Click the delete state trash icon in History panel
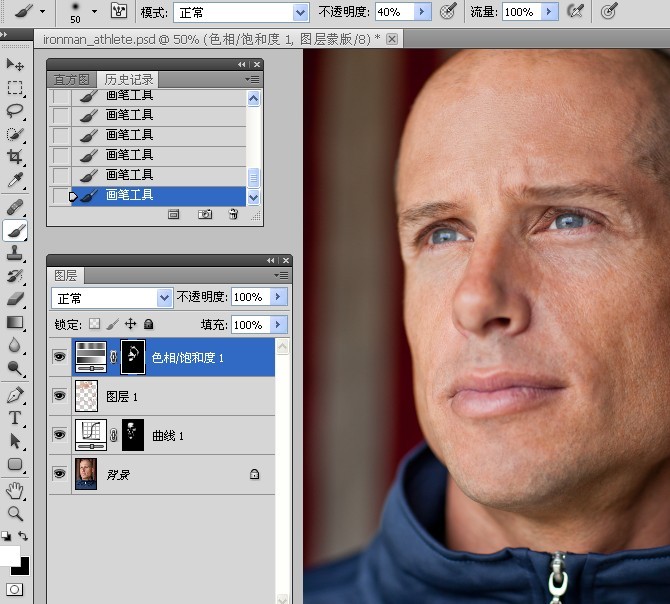Screen dimensions: 670x604 point(233,214)
